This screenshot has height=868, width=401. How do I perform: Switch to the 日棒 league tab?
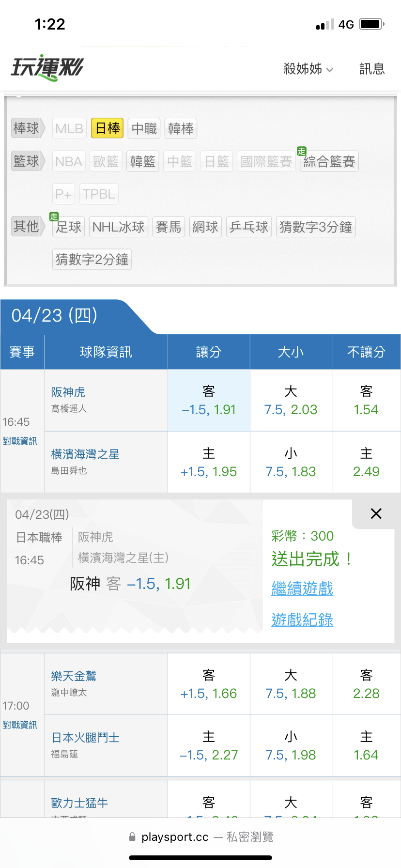pos(107,128)
